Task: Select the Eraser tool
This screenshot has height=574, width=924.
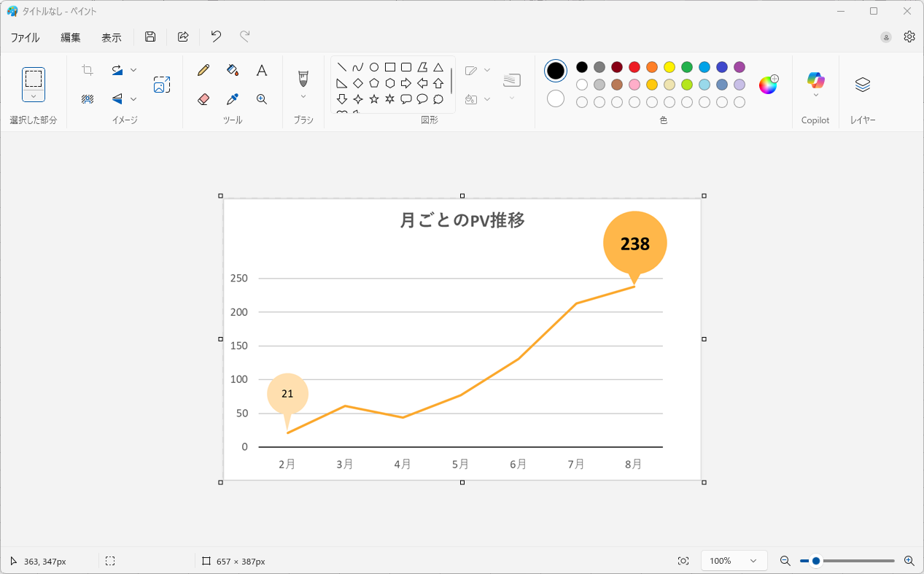Action: [x=203, y=99]
